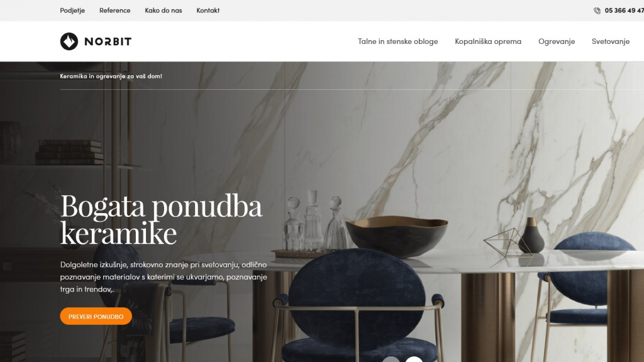This screenshot has width=644, height=362.
Task: Click the Bogata ponudba keramike headline
Action: (161, 219)
